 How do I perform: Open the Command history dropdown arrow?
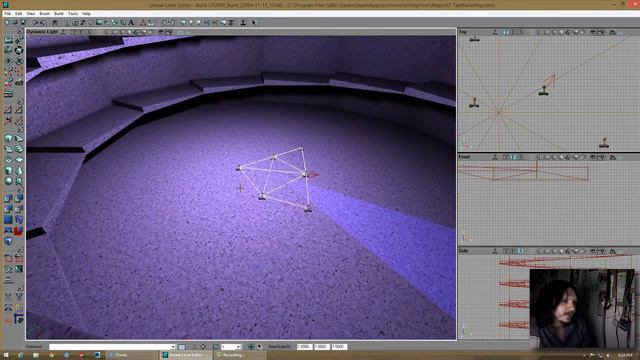173,347
